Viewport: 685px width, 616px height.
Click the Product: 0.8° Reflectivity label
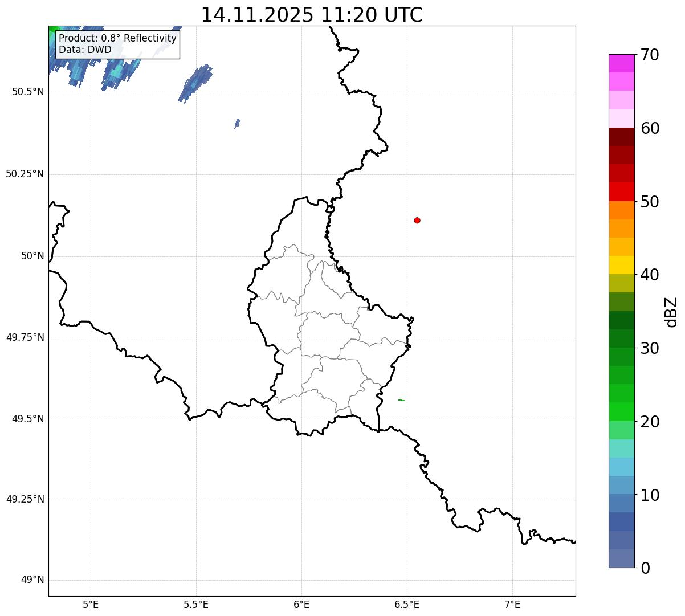[x=117, y=38]
